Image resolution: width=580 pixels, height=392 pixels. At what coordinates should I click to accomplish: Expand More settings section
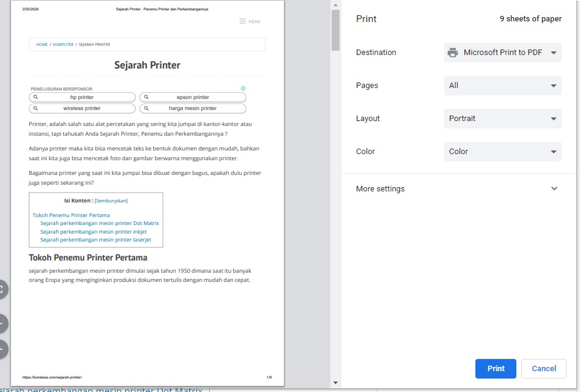coord(457,188)
